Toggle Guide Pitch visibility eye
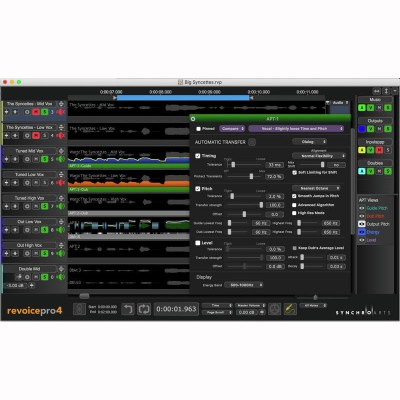 [x=362, y=208]
